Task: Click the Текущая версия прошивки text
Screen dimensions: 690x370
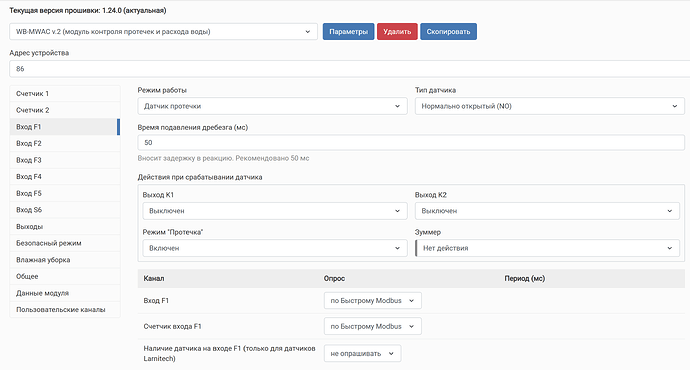Action: click(88, 11)
